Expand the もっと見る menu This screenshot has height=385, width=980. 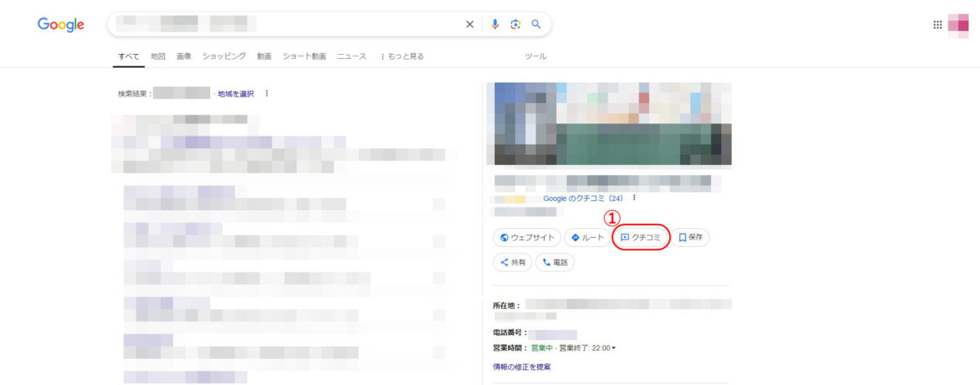click(403, 56)
